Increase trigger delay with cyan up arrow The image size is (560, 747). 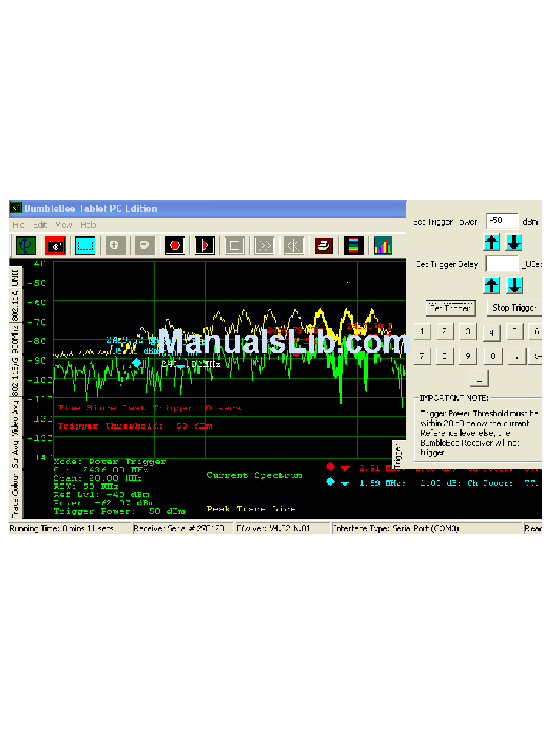pos(492,285)
